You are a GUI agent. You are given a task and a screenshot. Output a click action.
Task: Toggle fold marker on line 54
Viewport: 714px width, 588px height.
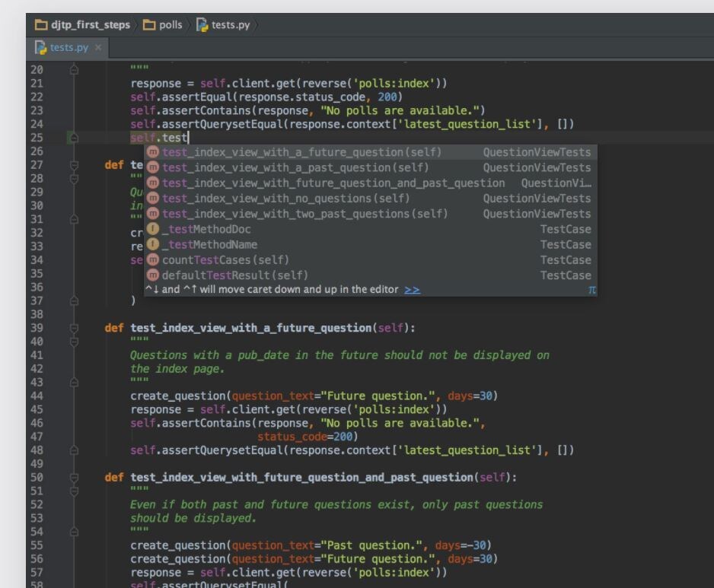pyautogui.click(x=74, y=532)
